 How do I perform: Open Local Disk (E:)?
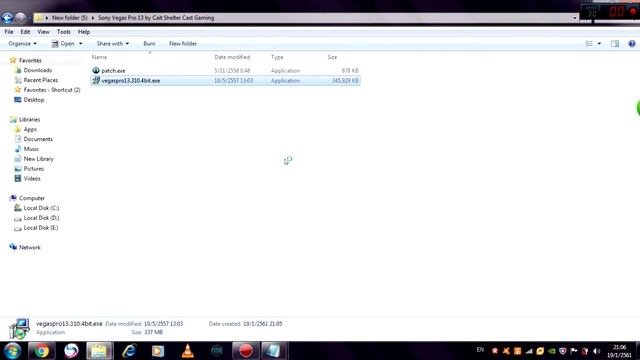click(41, 228)
